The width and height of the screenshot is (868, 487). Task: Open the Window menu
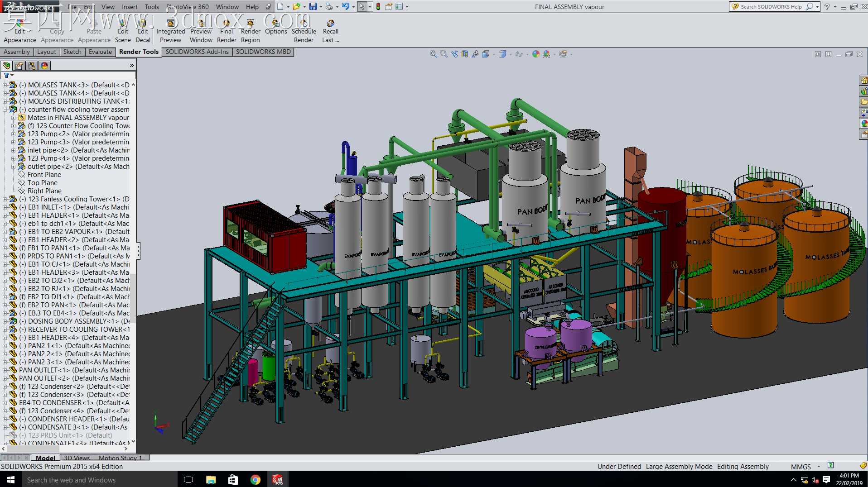(227, 7)
